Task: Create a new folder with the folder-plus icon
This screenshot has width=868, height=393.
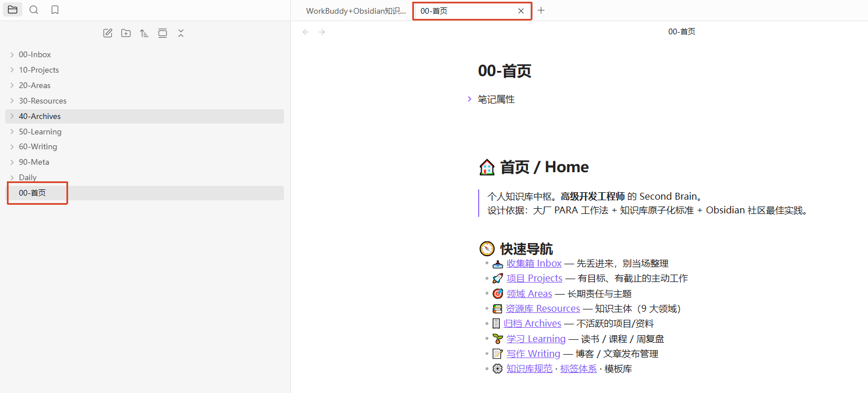Action: point(126,33)
